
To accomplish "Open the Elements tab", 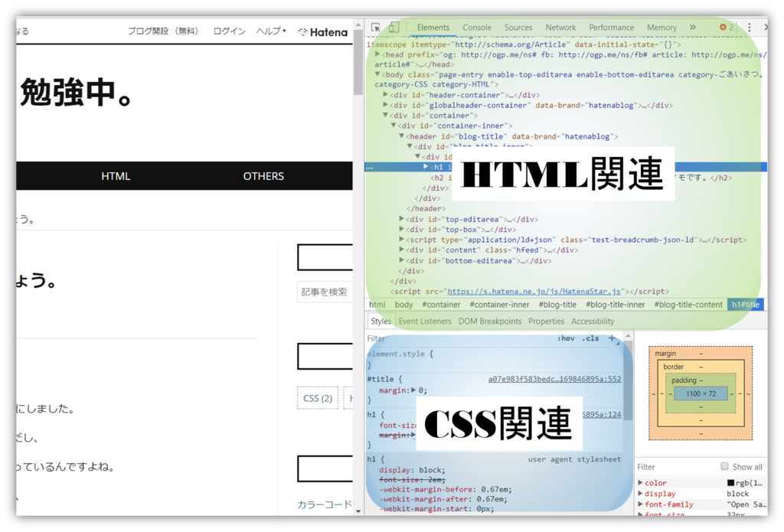I will click(433, 28).
